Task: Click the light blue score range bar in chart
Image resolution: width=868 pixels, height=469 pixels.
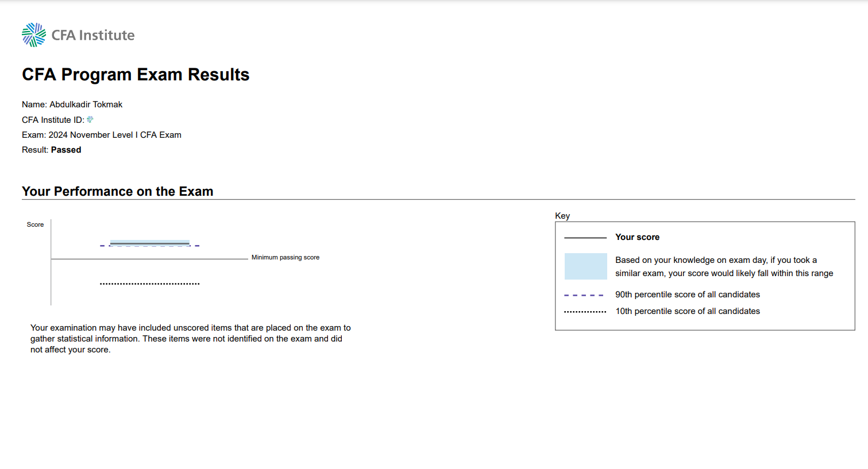Action: pos(150,243)
